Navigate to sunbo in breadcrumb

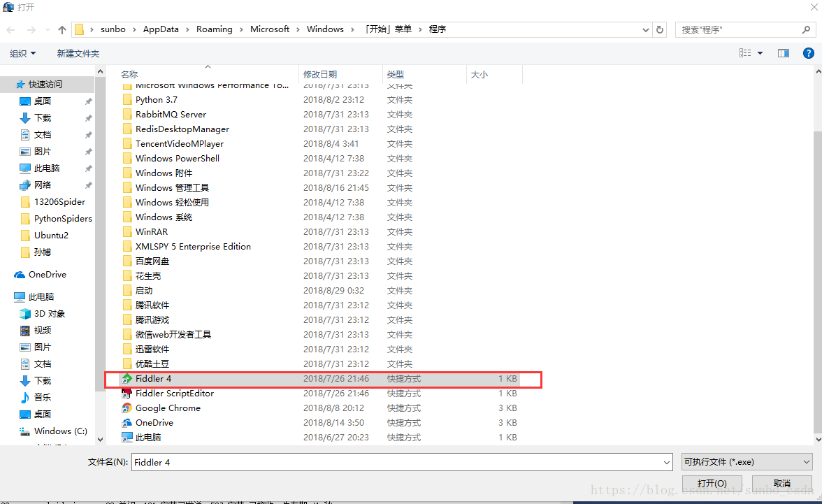[x=113, y=29]
